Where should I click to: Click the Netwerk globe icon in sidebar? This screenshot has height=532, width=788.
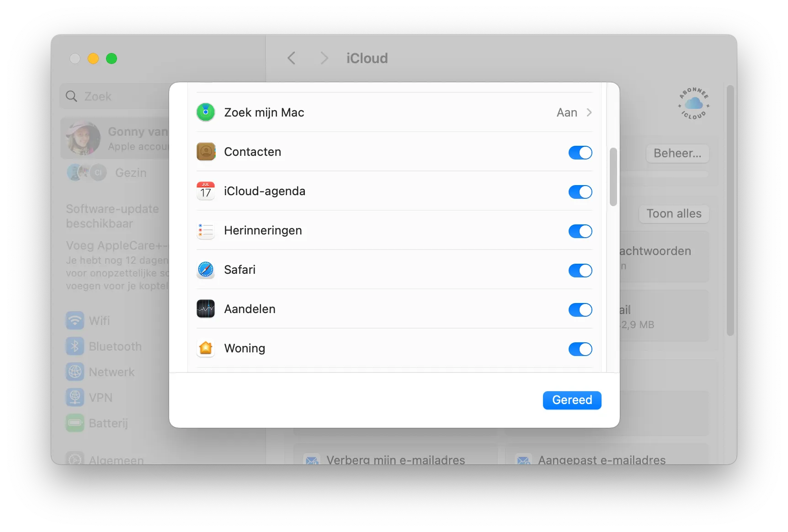[75, 372]
